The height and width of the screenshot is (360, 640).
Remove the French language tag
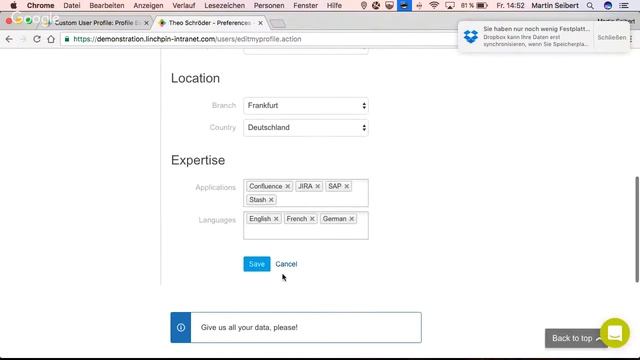[312, 219]
